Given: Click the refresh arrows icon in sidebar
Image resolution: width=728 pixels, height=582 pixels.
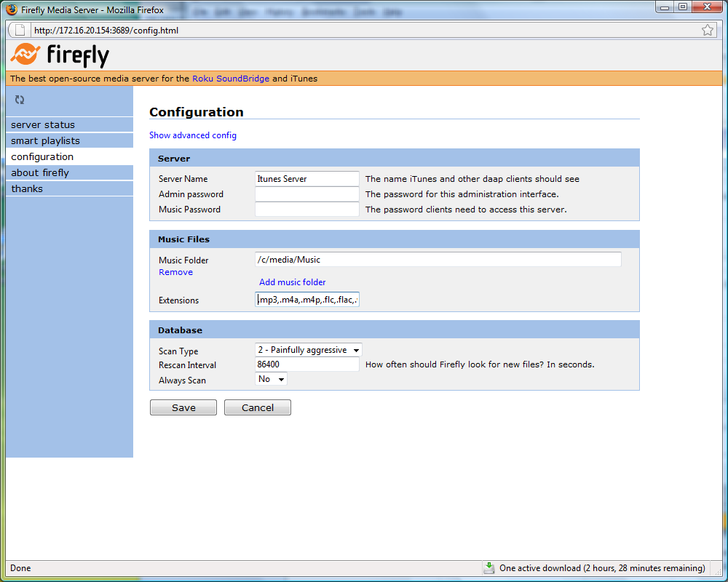Looking at the screenshot, I should tap(20, 100).
